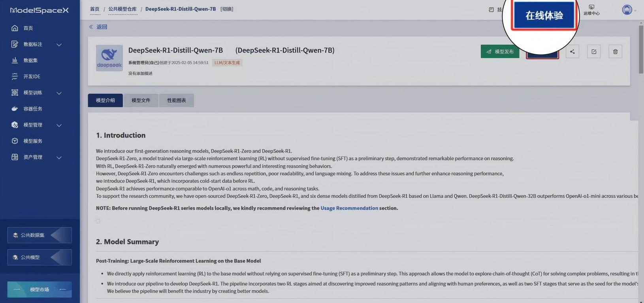This screenshot has height=303, width=644.
Task: Click the document icon in top bar
Action: point(491,9)
